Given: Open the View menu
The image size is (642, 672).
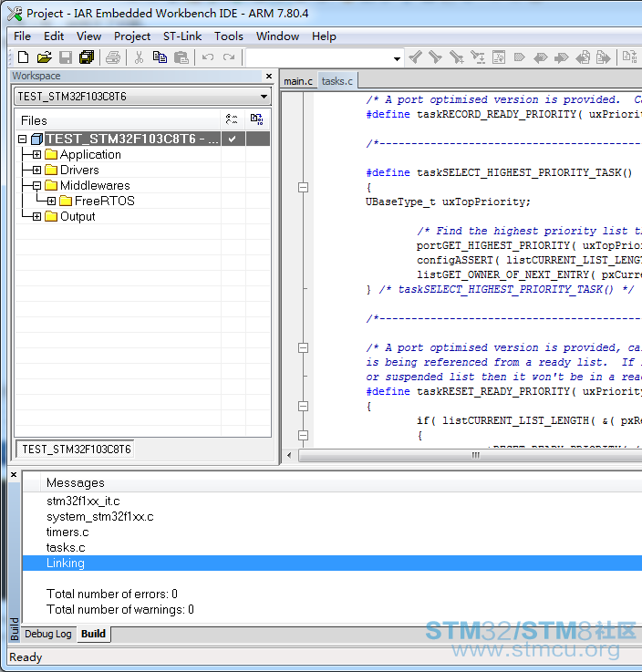Looking at the screenshot, I should 89,36.
